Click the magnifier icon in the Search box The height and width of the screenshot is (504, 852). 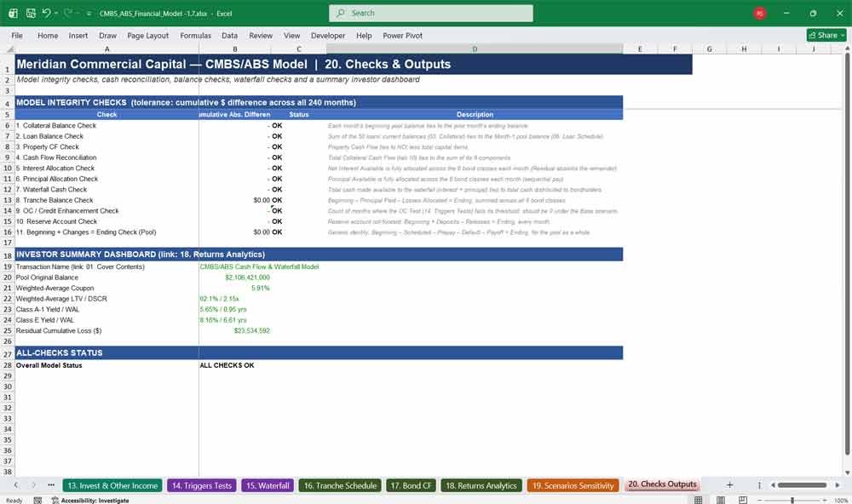pyautogui.click(x=341, y=13)
